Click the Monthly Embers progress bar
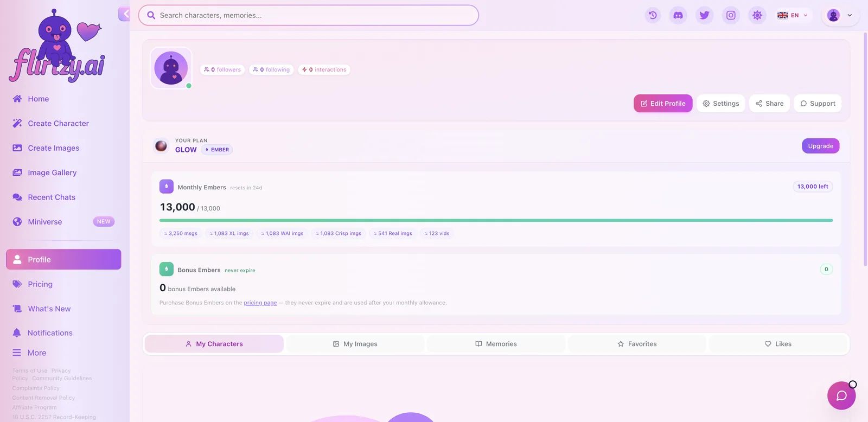868x422 pixels. pyautogui.click(x=496, y=220)
